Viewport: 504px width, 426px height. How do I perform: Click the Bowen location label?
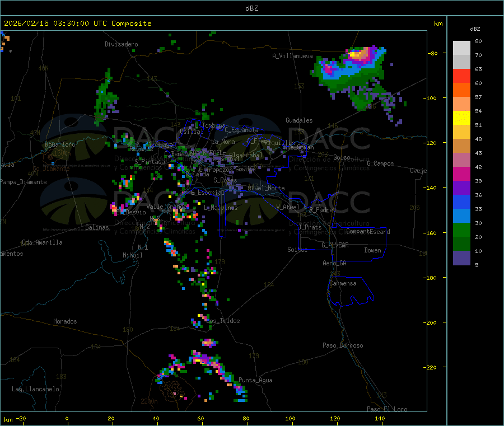372,250
